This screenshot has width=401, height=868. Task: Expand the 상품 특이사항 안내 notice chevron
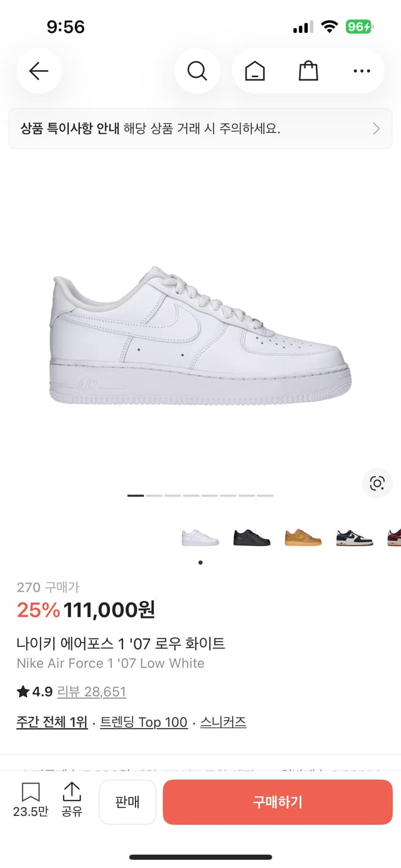point(376,128)
